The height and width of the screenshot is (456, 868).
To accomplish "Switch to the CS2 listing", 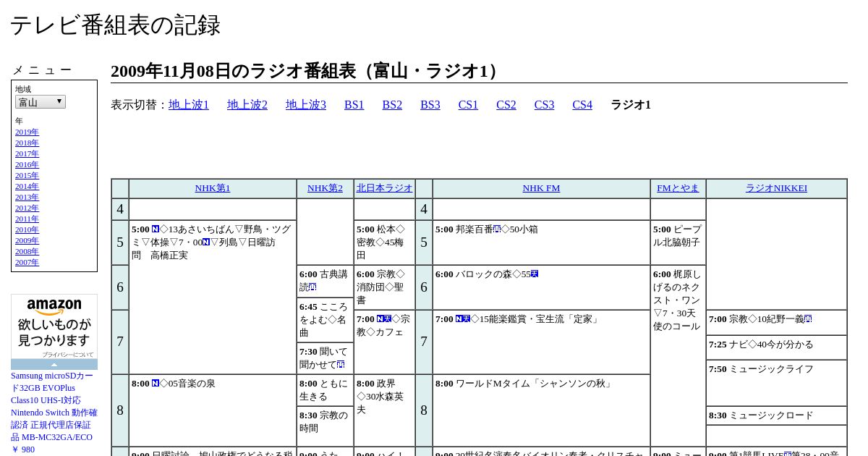I will 506,105.
